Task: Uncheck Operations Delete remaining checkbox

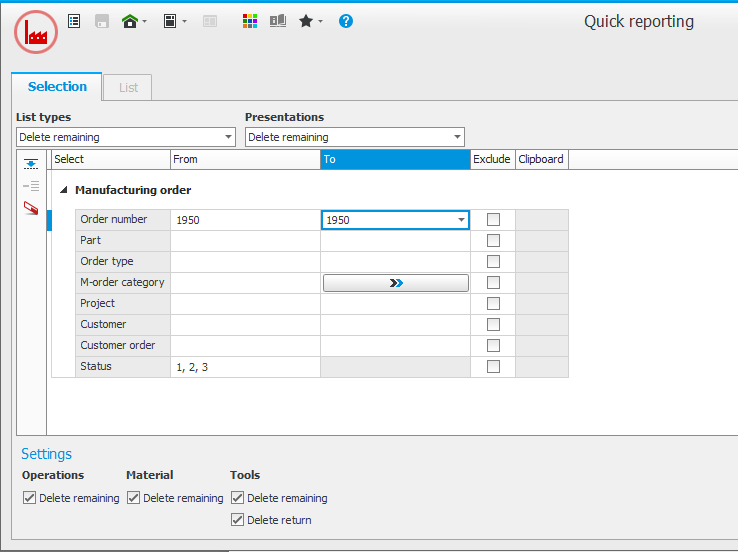Action: click(x=29, y=498)
